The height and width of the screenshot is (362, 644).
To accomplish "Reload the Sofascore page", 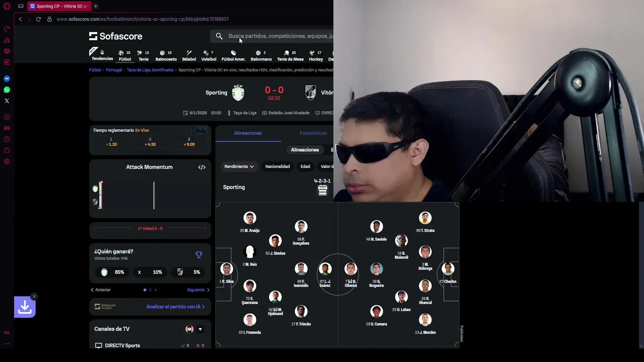I will (38, 19).
